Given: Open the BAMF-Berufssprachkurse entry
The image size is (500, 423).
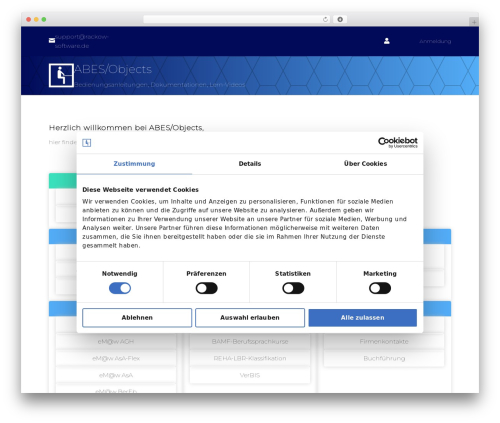Looking at the screenshot, I should pos(250,342).
